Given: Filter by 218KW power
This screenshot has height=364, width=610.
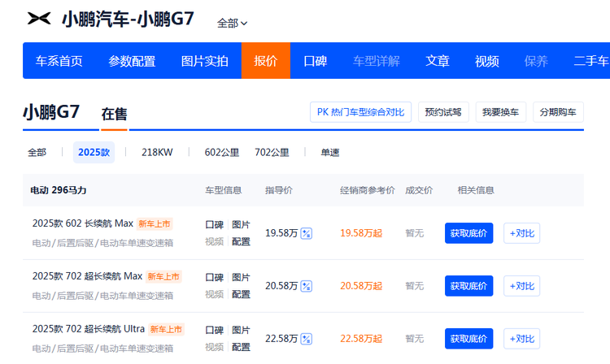Looking at the screenshot, I should [x=157, y=152].
